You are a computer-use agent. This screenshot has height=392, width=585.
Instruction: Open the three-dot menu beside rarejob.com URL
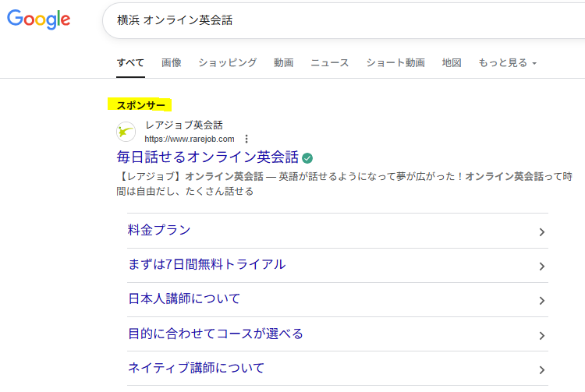[246, 139]
